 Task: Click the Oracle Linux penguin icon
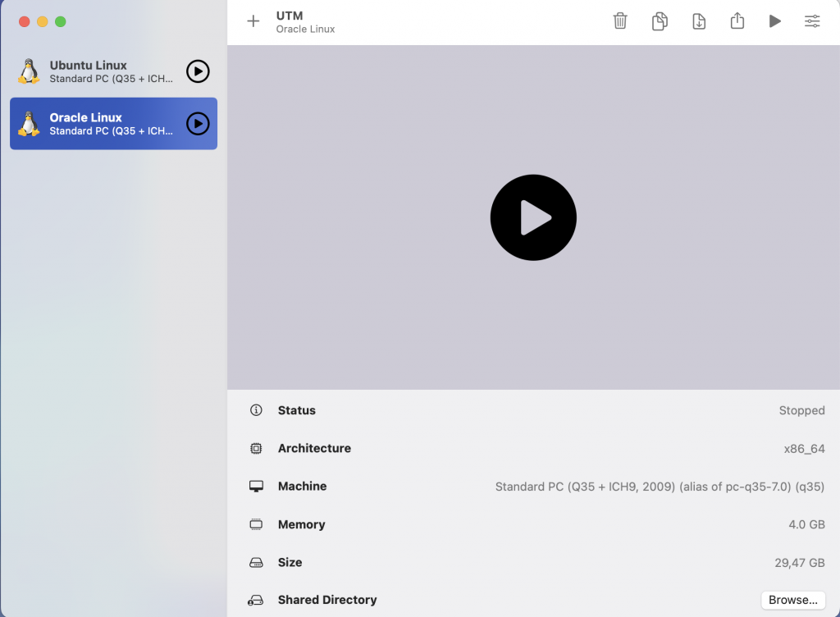click(29, 124)
